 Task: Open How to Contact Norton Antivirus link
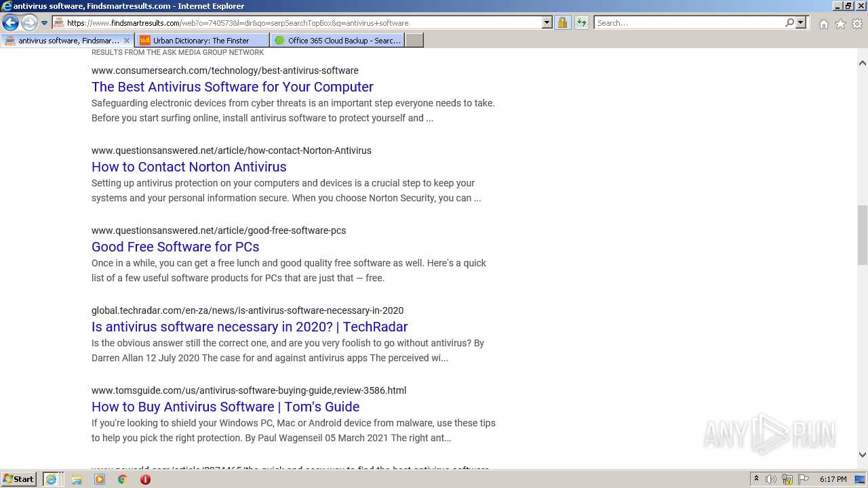pos(189,167)
